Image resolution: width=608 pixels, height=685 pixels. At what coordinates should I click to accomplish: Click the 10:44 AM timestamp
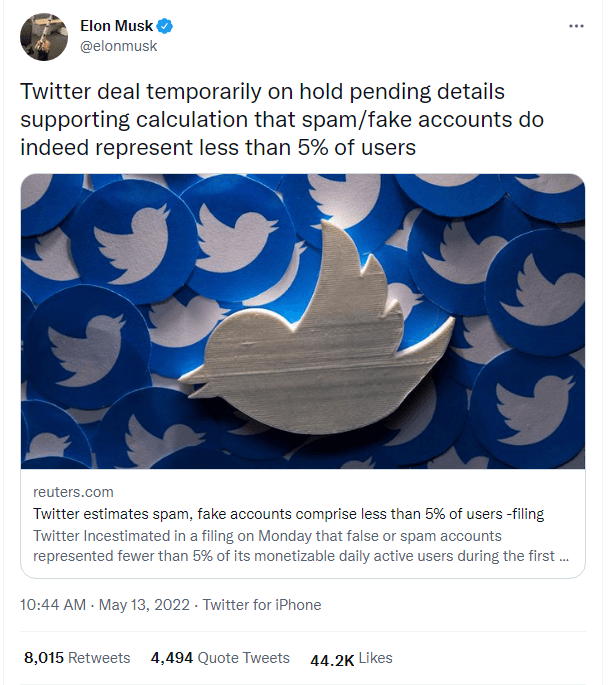tap(52, 604)
